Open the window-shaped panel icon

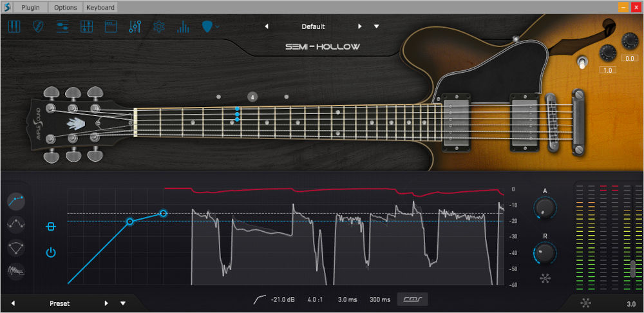pyautogui.click(x=111, y=26)
